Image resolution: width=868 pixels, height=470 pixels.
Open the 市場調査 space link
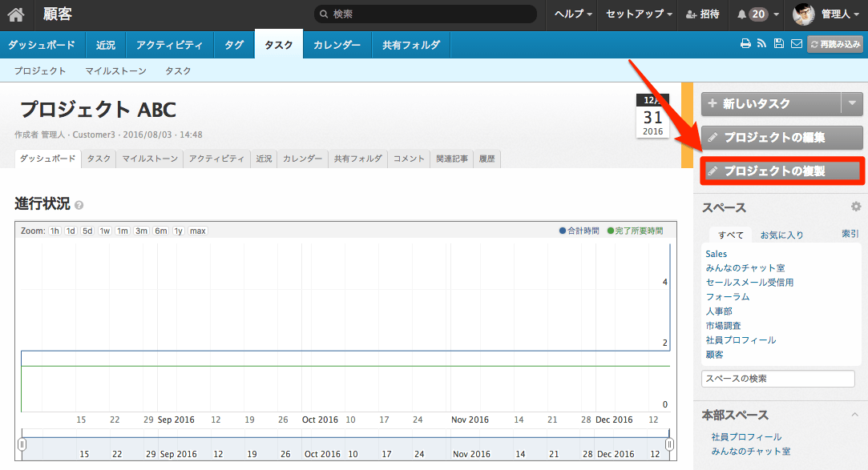point(723,326)
